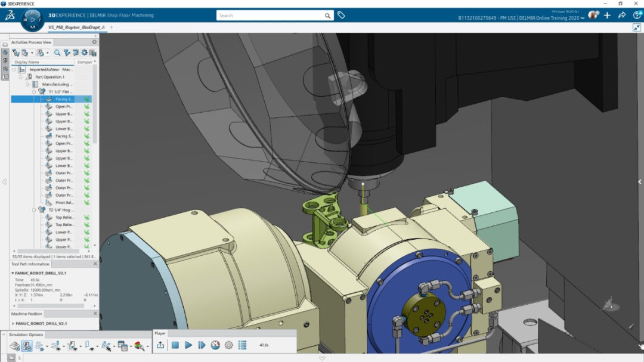Open the DELMIA Online Training 2020 dropdown
The width and height of the screenshot is (644, 362).
(x=583, y=18)
